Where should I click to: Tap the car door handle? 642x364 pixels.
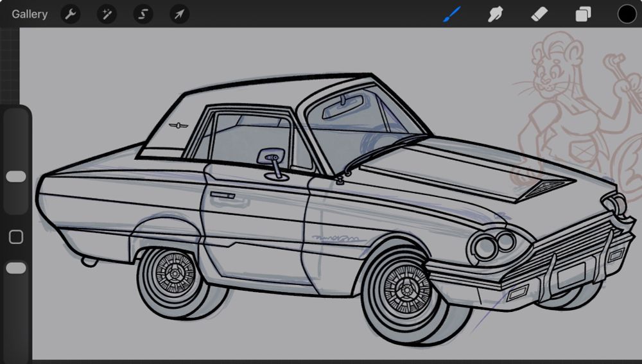tap(222, 195)
